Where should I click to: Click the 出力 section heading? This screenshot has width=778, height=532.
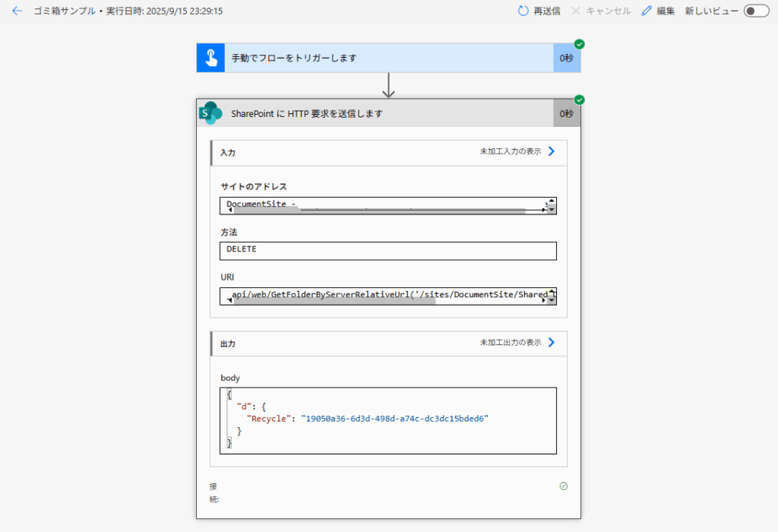point(228,344)
